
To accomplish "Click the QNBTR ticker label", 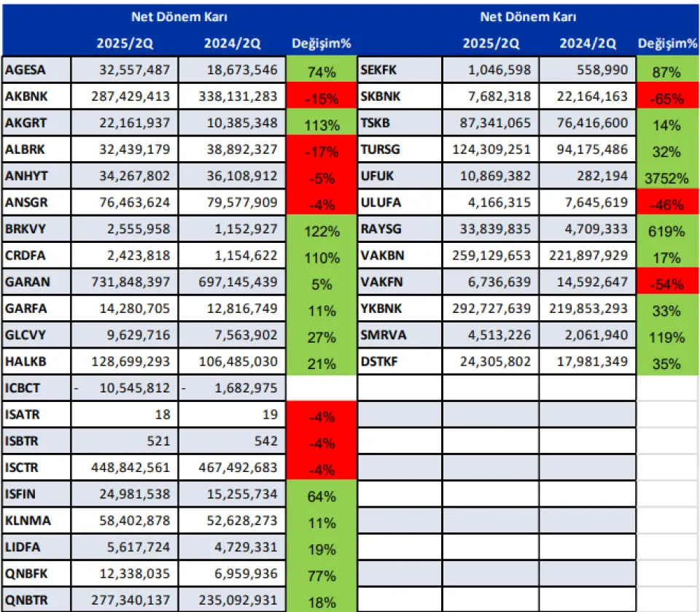I will click(x=26, y=600).
